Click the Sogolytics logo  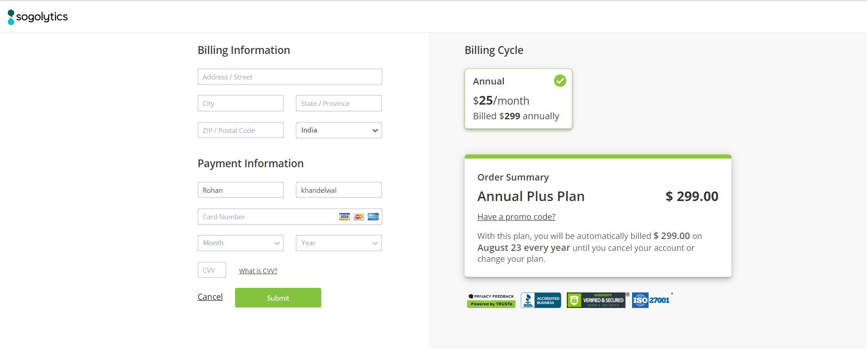click(x=37, y=17)
